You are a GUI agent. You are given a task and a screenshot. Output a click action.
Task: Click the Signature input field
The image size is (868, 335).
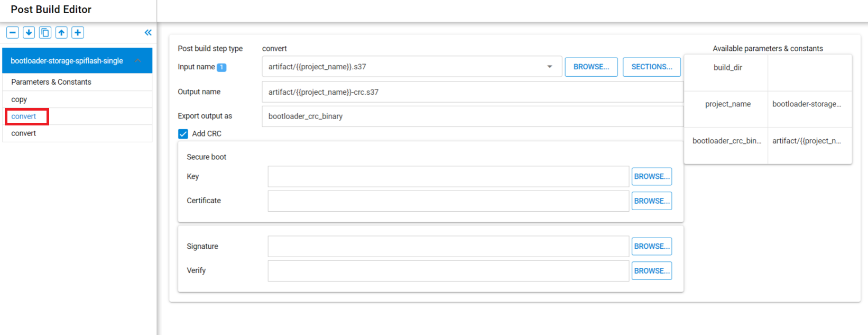(x=448, y=247)
